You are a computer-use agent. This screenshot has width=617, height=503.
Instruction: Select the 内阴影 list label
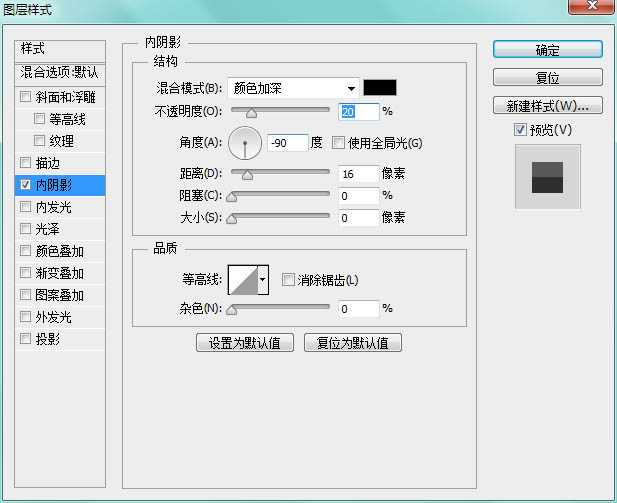tap(54, 185)
